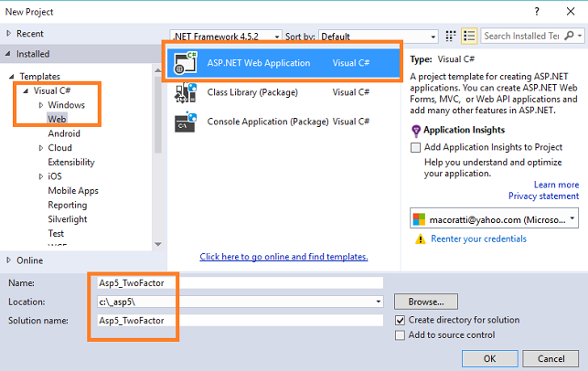Click the Console Application (Package) template icon

click(x=186, y=122)
